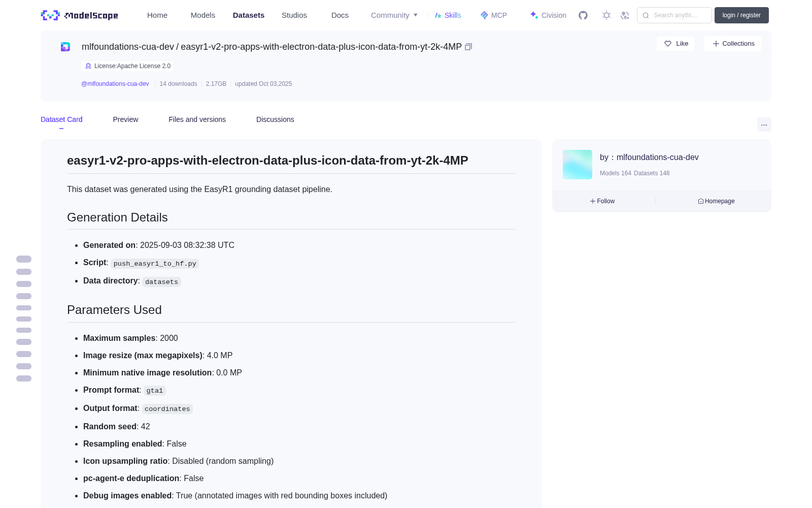Viewport: 812px width, 508px height.
Task: Click 'Random seed: 42' list item
Action: [x=117, y=427]
